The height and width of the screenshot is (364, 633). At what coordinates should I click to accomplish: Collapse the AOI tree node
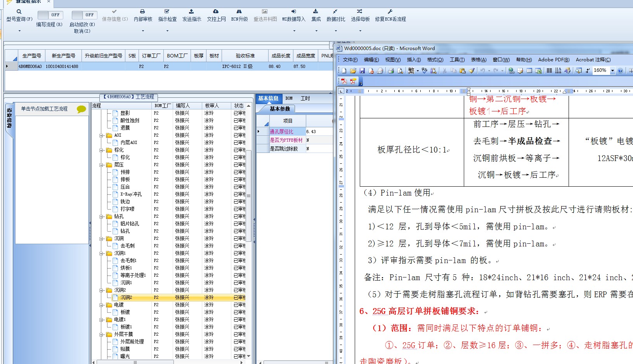pos(101,135)
